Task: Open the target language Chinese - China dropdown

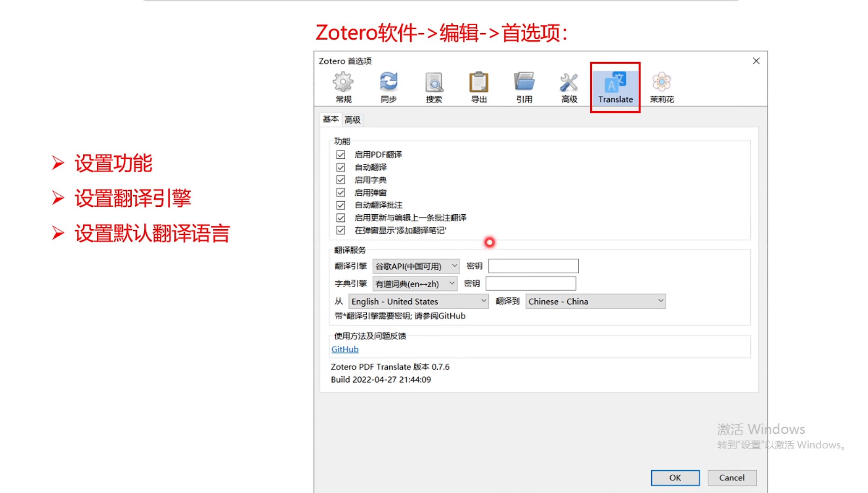Action: point(595,301)
